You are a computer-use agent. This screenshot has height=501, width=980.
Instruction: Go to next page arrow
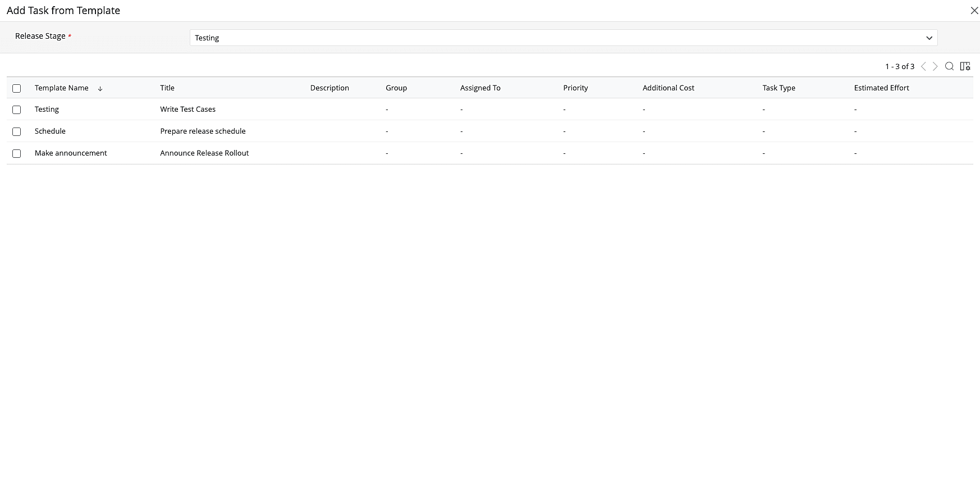tap(935, 66)
